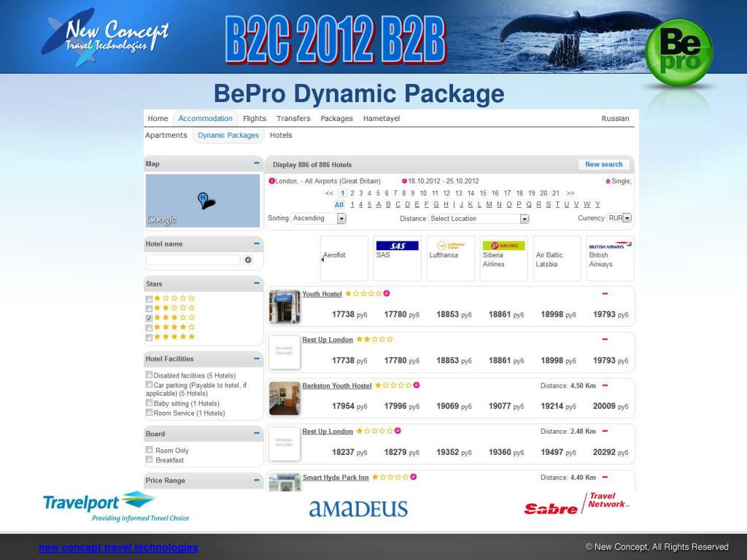Check the four-star filter checkbox
This screenshot has height=560, width=747.
click(x=149, y=328)
